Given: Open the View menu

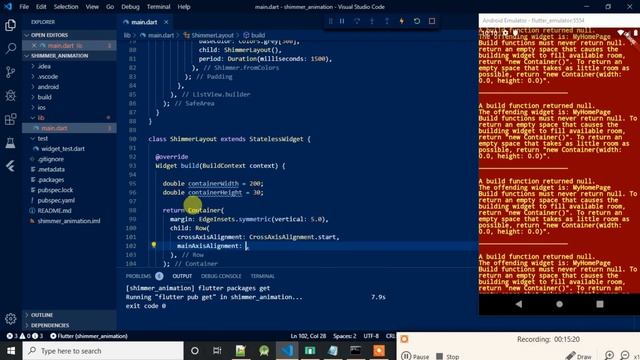Looking at the screenshot, I should pos(92,7).
